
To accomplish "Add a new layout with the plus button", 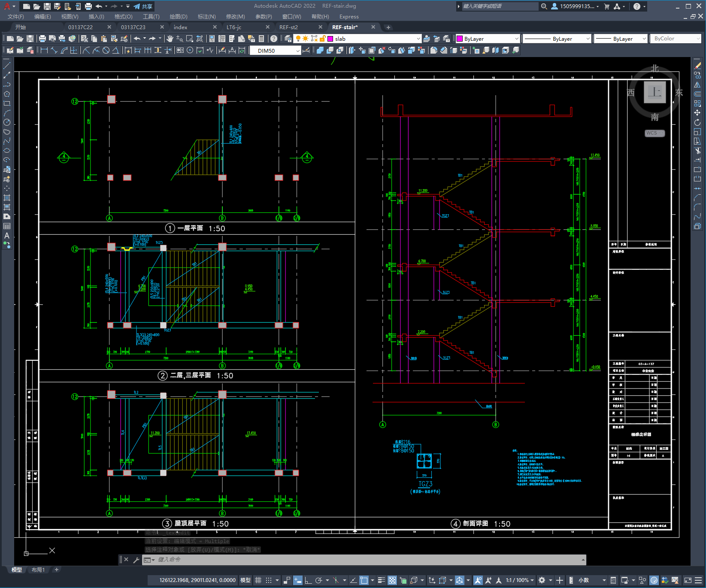I will [56, 570].
